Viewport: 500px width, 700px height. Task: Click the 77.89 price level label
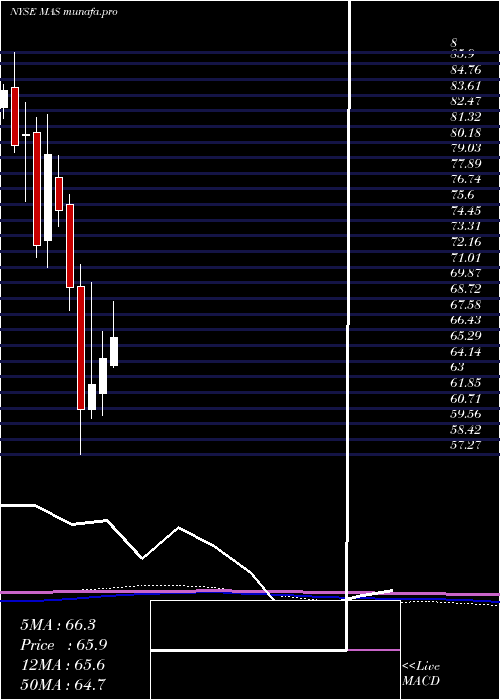tap(466, 164)
